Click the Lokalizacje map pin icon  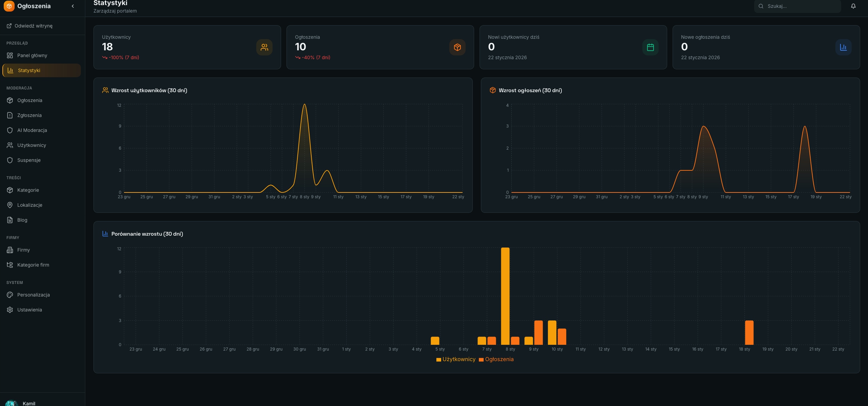[10, 205]
